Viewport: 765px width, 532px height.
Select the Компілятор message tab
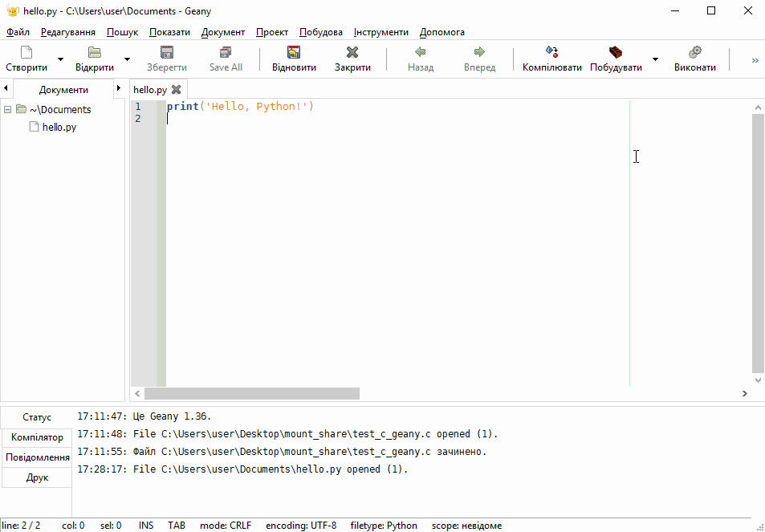click(x=37, y=437)
